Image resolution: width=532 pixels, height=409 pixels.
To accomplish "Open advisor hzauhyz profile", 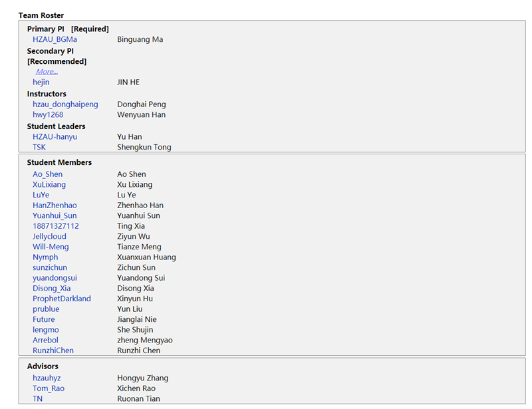I will [47, 378].
